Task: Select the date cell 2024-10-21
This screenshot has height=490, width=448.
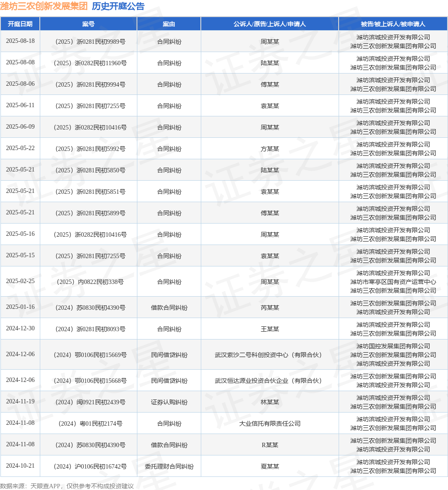Action: coord(20,466)
